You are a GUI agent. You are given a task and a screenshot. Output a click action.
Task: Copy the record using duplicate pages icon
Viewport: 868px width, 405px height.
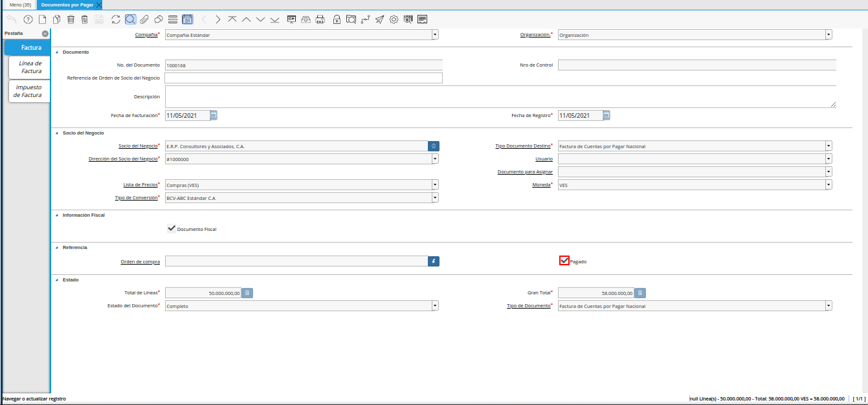56,19
